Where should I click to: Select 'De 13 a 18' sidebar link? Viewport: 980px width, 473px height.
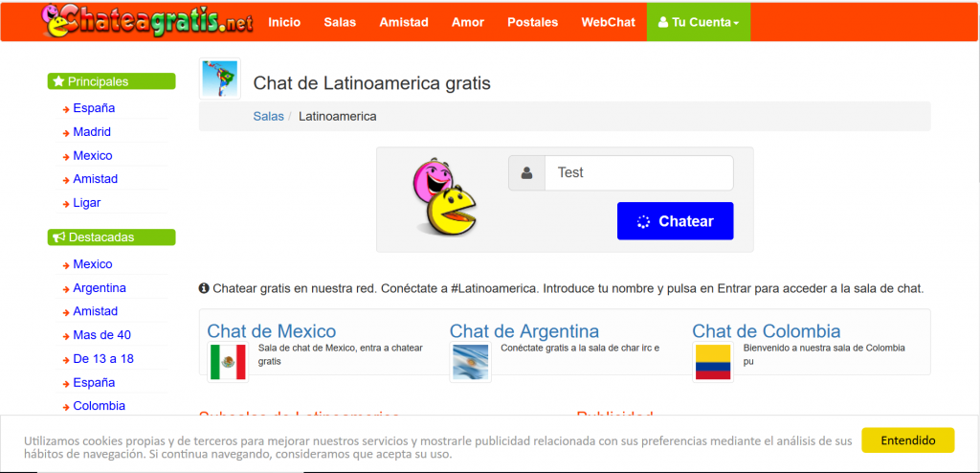click(x=103, y=358)
